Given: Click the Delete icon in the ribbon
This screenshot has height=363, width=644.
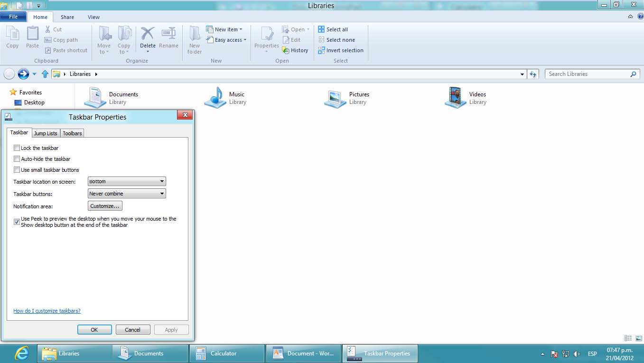Looking at the screenshot, I should [148, 34].
